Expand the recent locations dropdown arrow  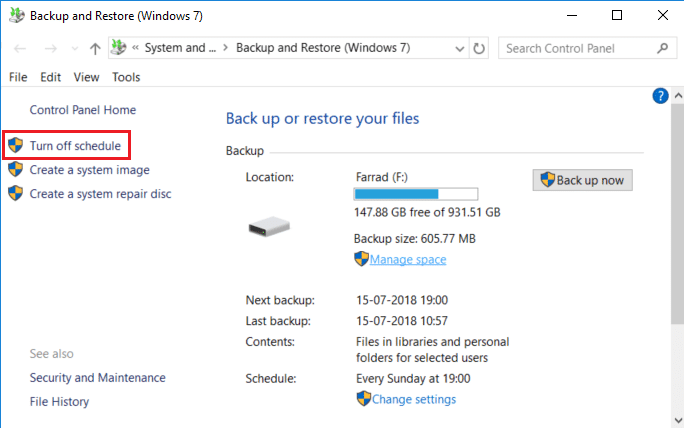pyautogui.click(x=72, y=48)
